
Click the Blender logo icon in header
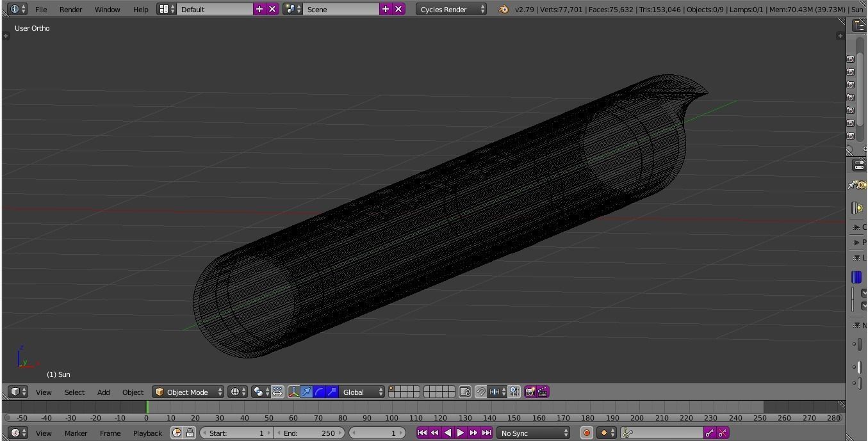[504, 9]
